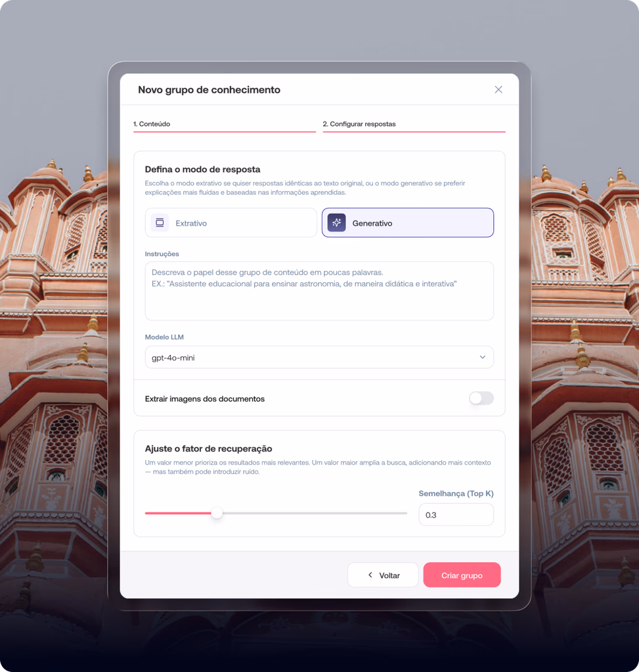Image resolution: width=639 pixels, height=672 pixels.
Task: Click the Criar grupo button
Action: point(462,575)
